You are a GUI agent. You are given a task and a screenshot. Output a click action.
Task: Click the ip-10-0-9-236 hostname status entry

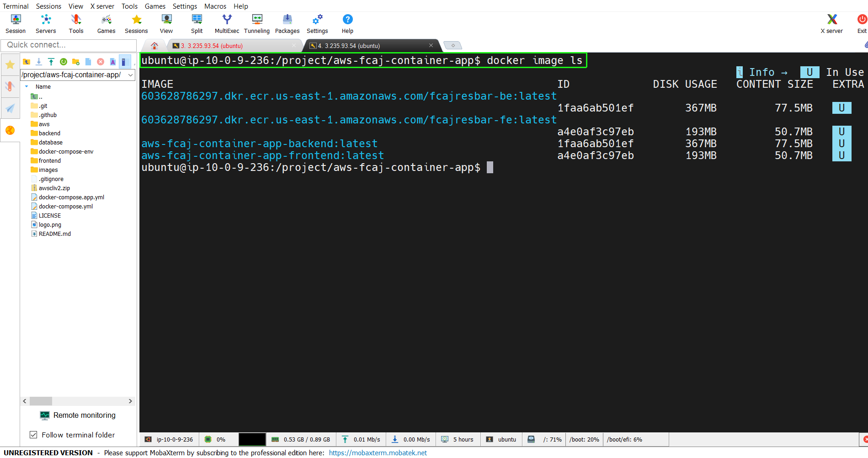tap(169, 440)
